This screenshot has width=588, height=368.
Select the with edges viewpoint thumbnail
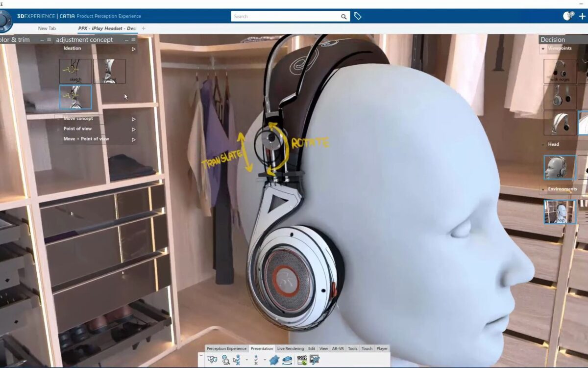[x=560, y=71]
